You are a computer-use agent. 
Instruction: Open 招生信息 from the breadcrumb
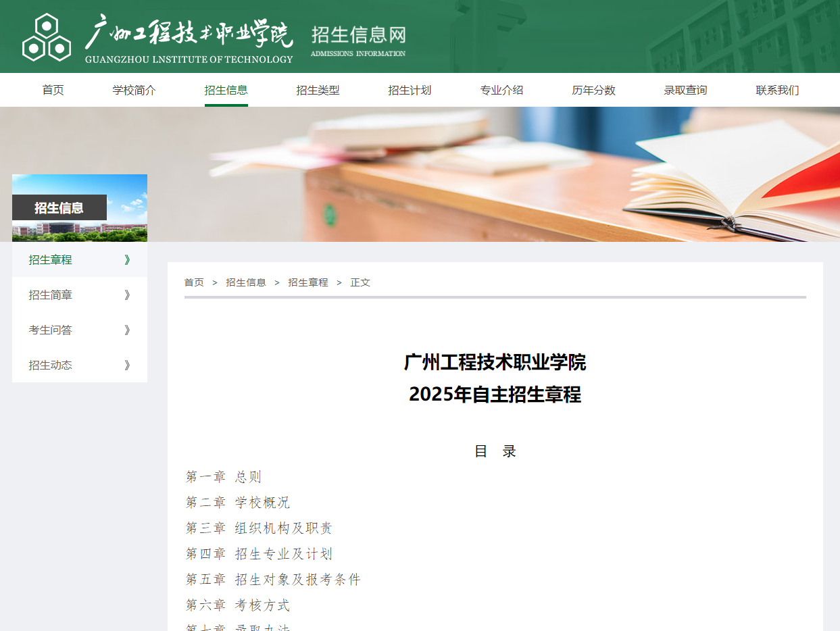tap(245, 282)
